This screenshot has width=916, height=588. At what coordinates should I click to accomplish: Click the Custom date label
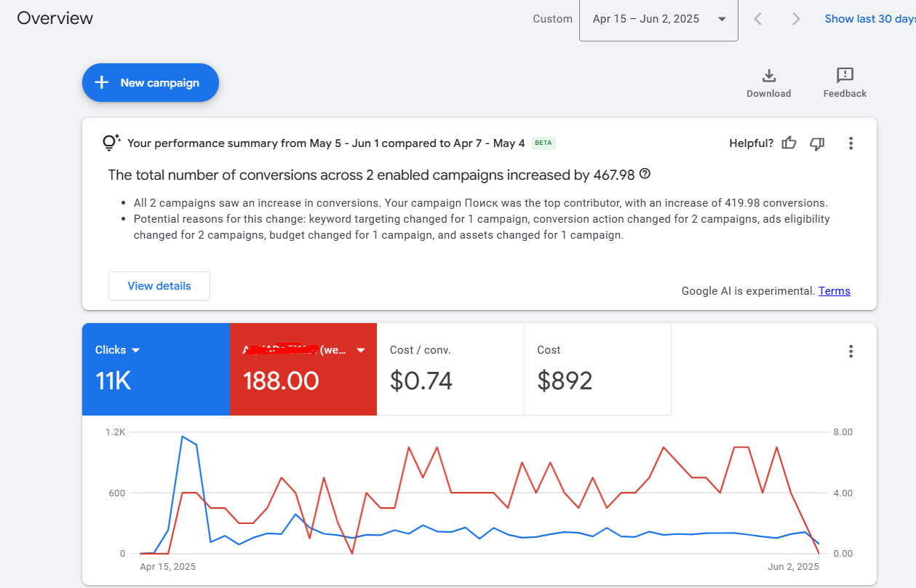pyautogui.click(x=552, y=19)
